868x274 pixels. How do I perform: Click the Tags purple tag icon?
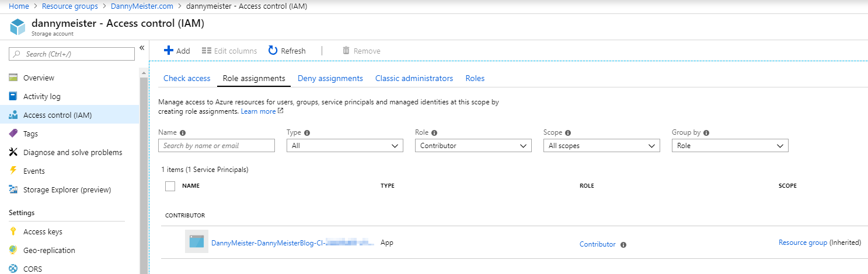13,134
